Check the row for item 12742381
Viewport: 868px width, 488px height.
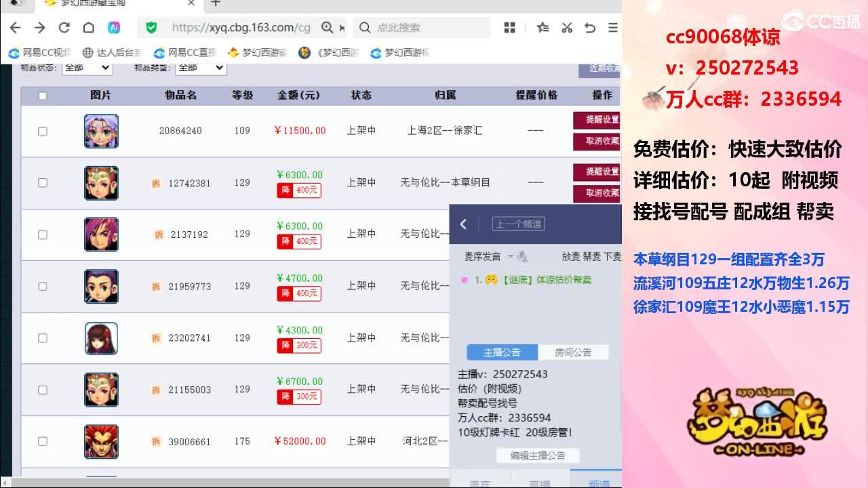tap(43, 183)
